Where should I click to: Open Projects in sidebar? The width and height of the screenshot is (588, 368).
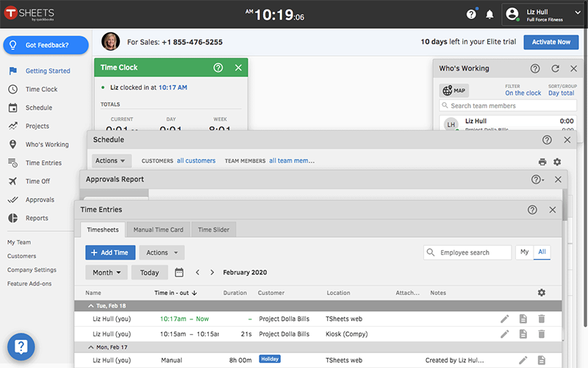pos(29,126)
